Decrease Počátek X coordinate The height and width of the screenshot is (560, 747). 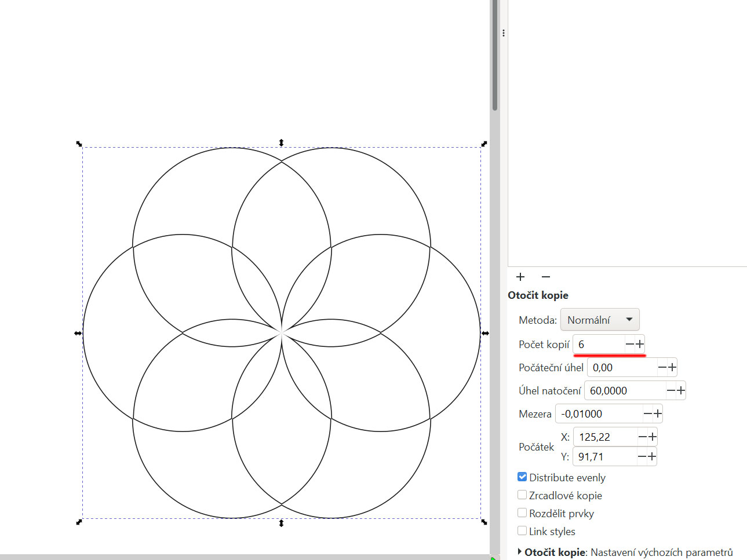pyautogui.click(x=642, y=437)
